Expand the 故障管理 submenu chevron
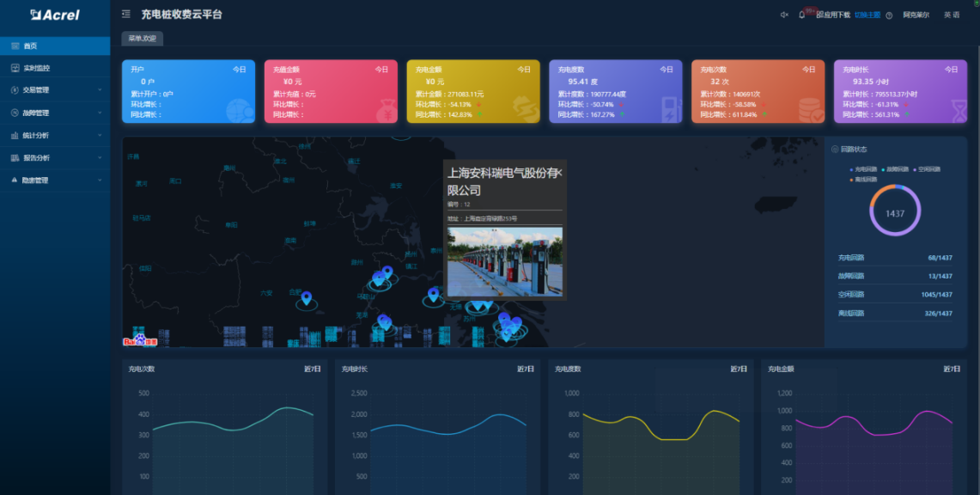The image size is (980, 495). click(100, 113)
